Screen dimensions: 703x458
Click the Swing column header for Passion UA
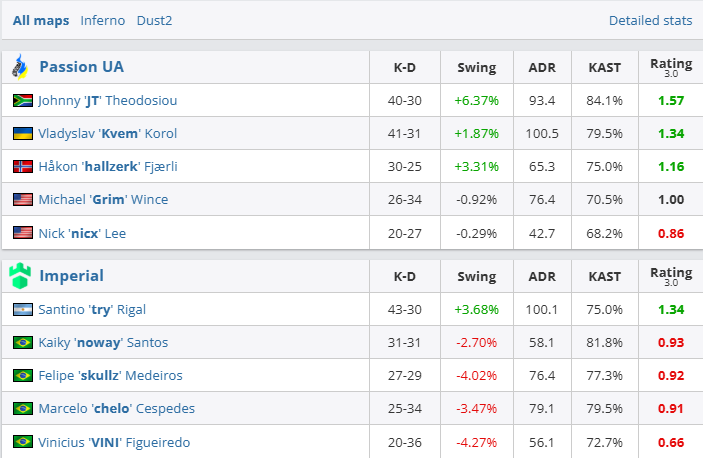[x=476, y=68]
